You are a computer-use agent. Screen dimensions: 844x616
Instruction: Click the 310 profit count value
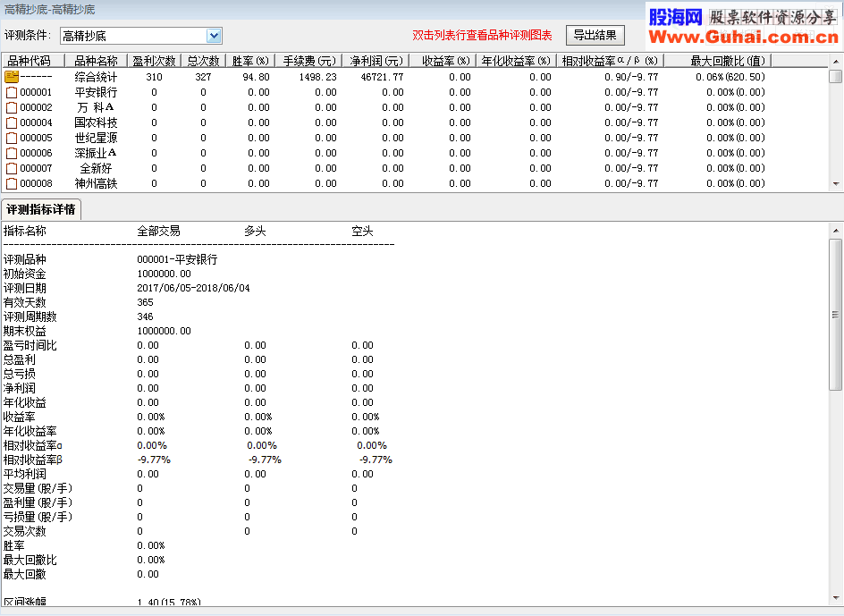click(x=154, y=77)
